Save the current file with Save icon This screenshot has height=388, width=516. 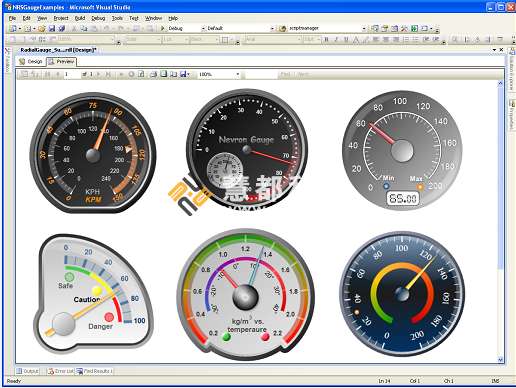[x=52, y=29]
